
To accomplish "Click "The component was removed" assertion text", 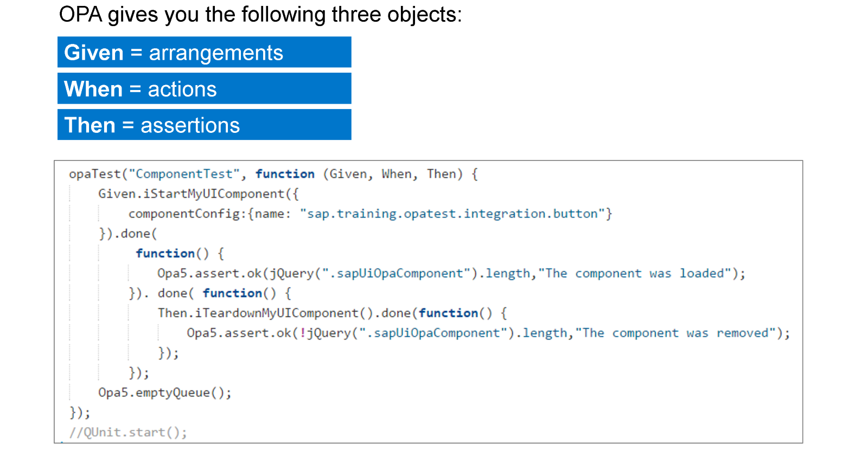I will pyautogui.click(x=675, y=333).
